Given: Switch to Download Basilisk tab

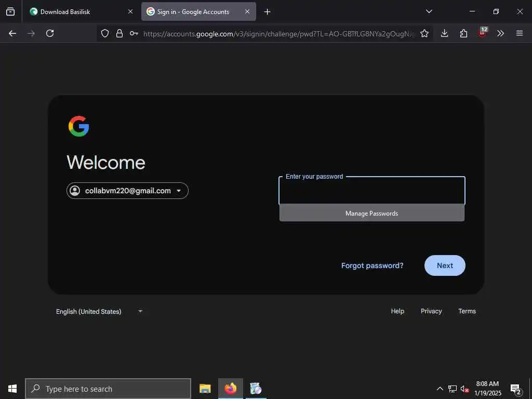Looking at the screenshot, I should coord(82,11).
